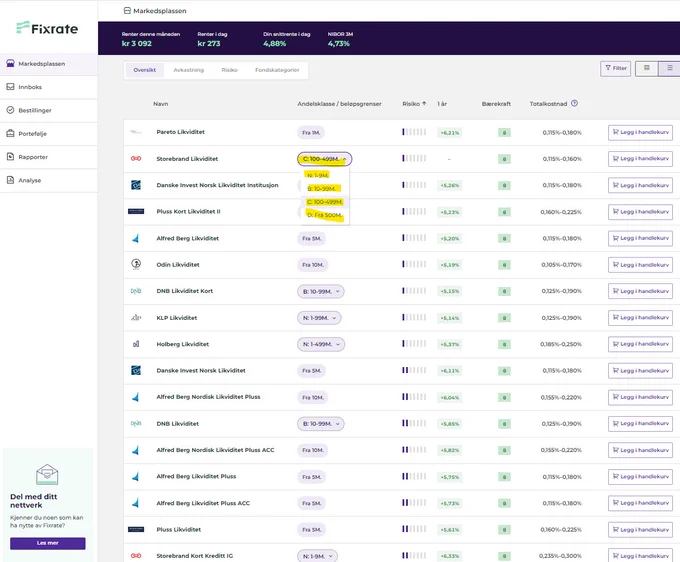The width and height of the screenshot is (680, 562).
Task: Add Pareto Likviditet to handlekurv
Action: tap(640, 132)
